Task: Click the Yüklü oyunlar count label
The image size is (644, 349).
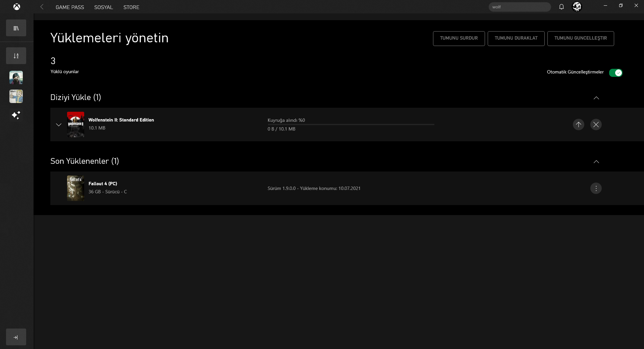Action: pos(65,71)
